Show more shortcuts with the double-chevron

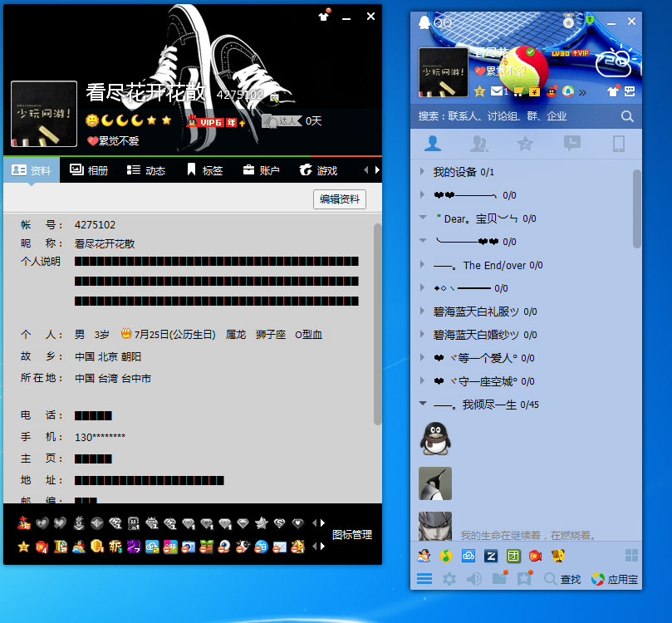pos(582,92)
